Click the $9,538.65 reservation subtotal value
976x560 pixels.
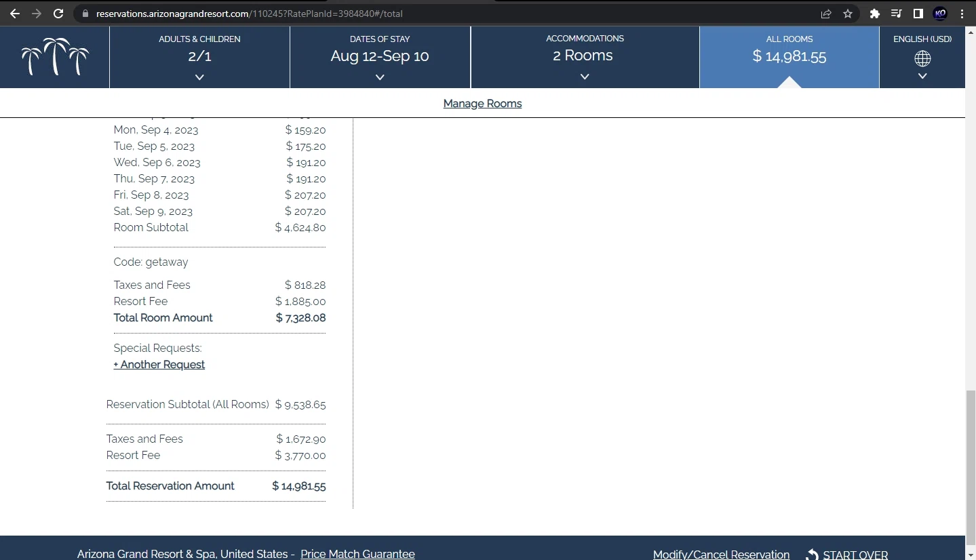tap(300, 405)
